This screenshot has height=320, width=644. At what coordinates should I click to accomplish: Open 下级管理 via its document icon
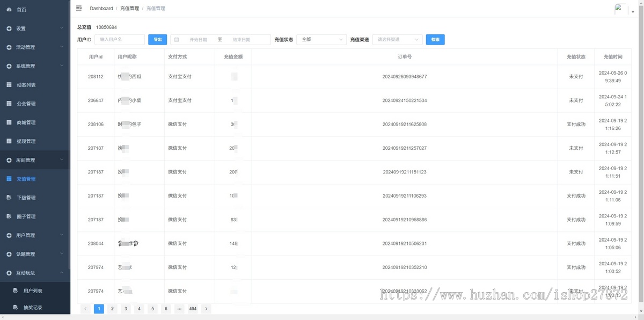(x=9, y=198)
